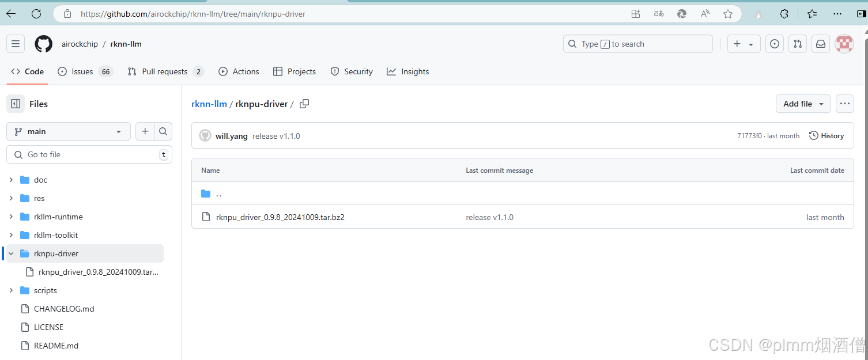
Task: View site info lock icon
Action: (67, 14)
